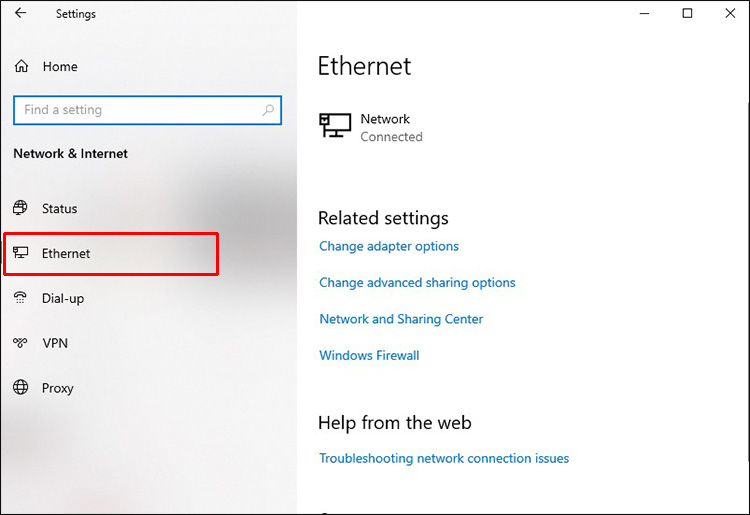Open Change adapter options link
The image size is (750, 515).
pyautogui.click(x=389, y=246)
